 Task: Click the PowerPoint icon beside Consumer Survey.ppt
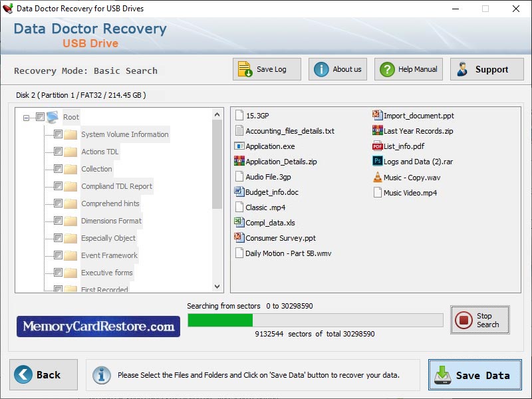(237, 237)
